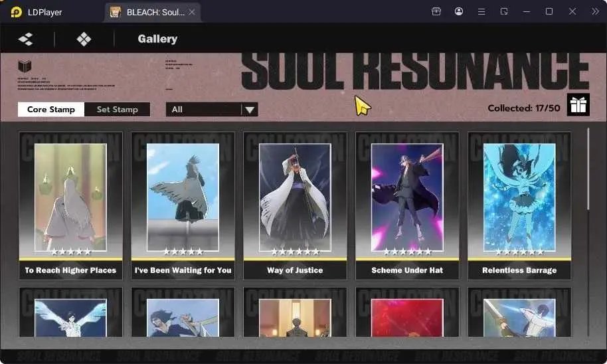The height and width of the screenshot is (364, 607).
Task: Click the Gallery title text
Action: [x=157, y=39]
